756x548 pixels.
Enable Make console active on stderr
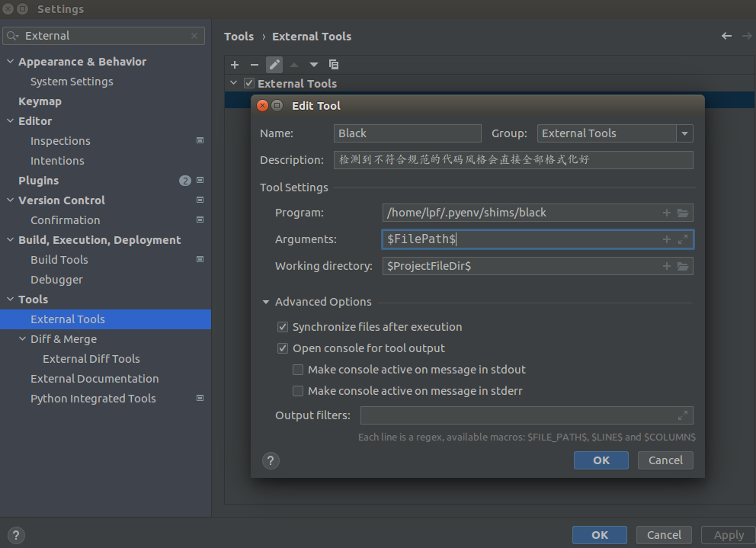tap(298, 391)
